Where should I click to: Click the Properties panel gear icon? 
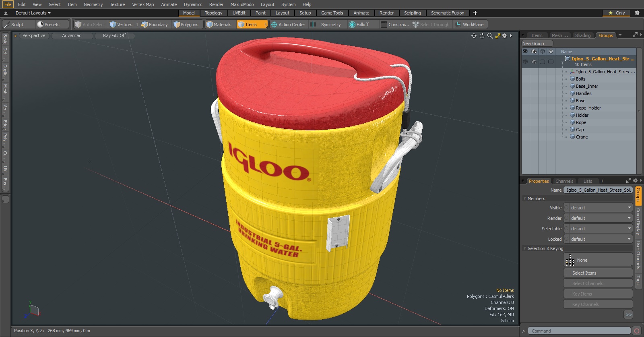635,180
